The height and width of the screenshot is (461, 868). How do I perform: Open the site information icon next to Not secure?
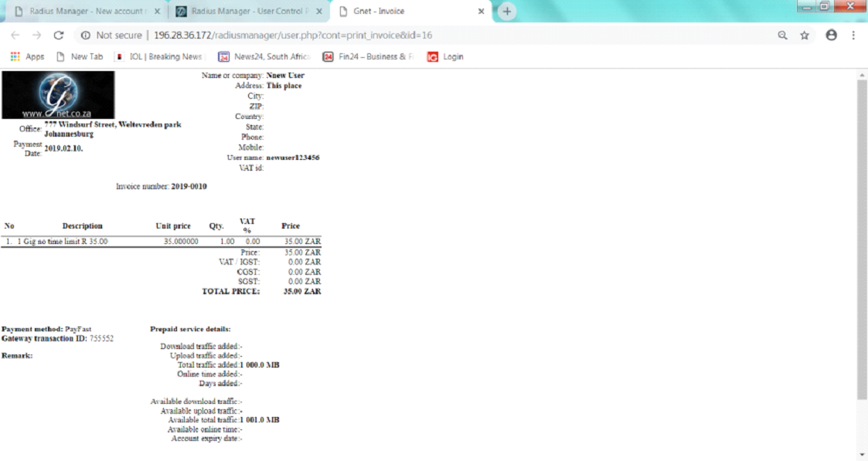click(x=85, y=36)
